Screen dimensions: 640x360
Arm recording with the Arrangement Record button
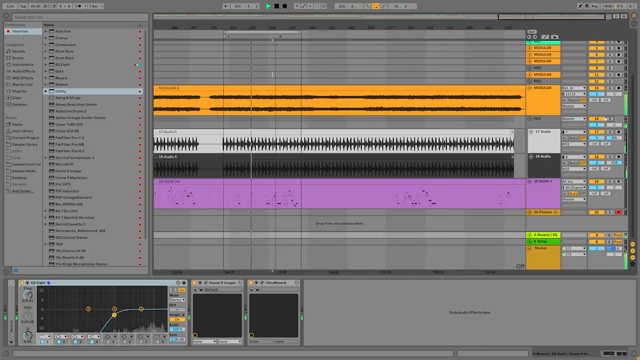pos(284,6)
